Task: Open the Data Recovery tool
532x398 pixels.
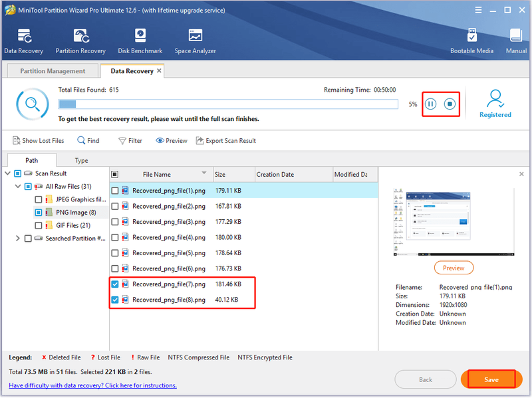Action: click(24, 41)
